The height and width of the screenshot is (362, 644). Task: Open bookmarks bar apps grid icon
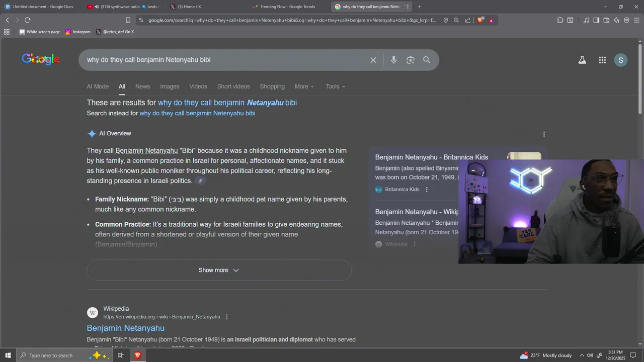click(7, 32)
